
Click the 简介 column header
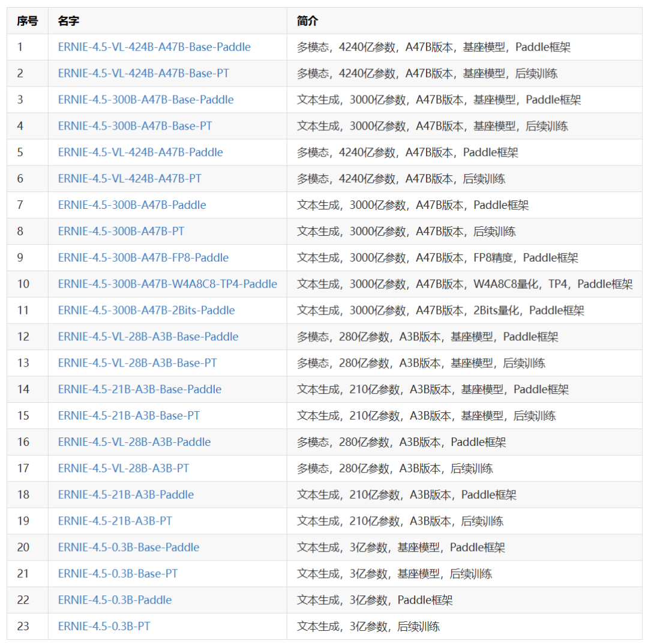click(x=464, y=20)
